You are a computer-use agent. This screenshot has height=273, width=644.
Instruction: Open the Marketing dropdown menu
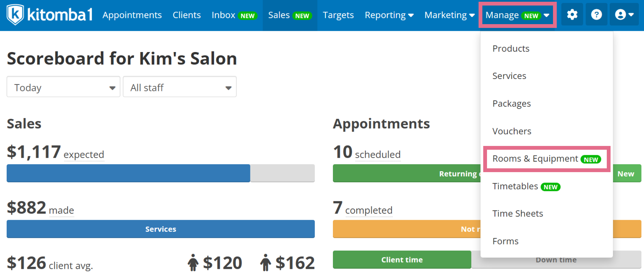click(449, 15)
